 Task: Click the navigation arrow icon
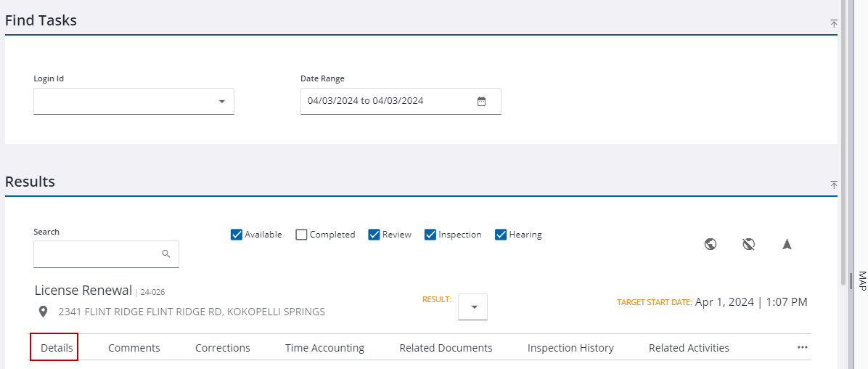coord(787,244)
